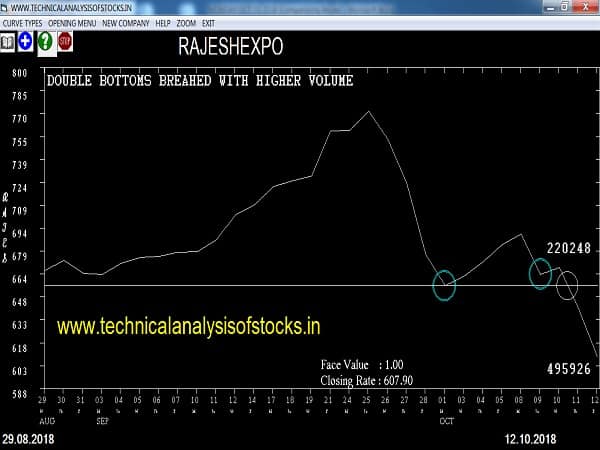The width and height of the screenshot is (600, 450).
Task: Open the CURVE TYPES menu
Action: (21, 22)
